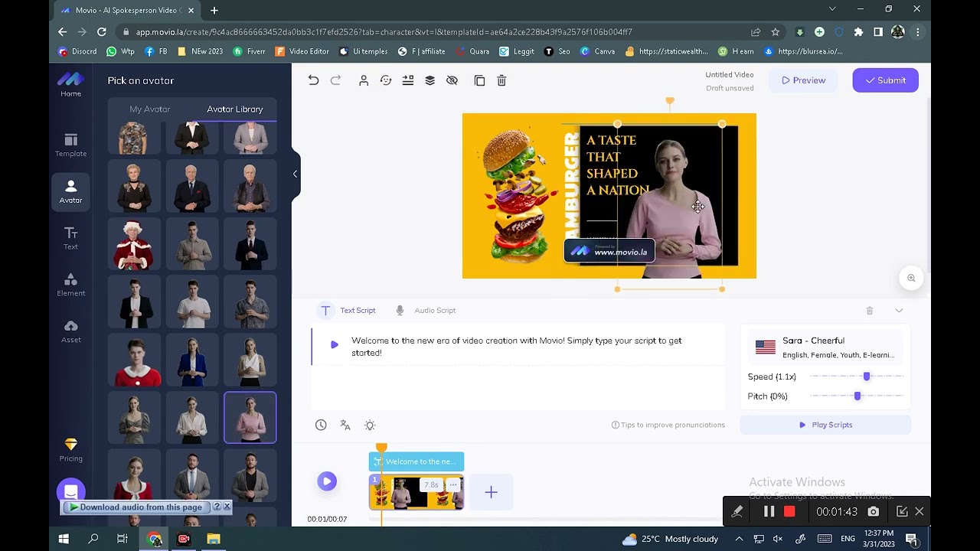
Task: Open the lightbulb suggestions icon
Action: (370, 425)
